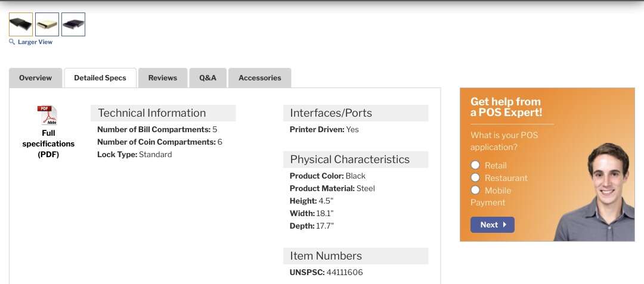Click the PDF file icon

(x=47, y=115)
